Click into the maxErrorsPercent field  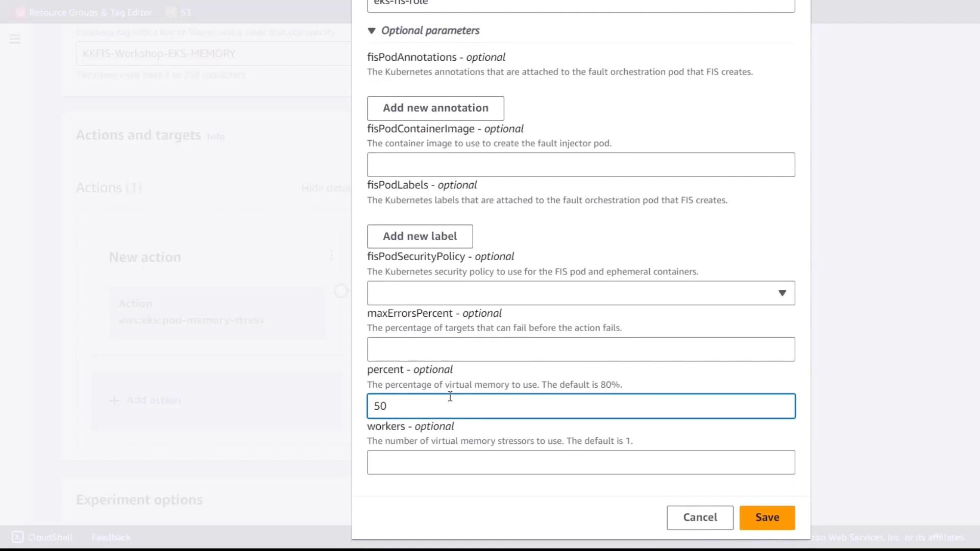[581, 349]
